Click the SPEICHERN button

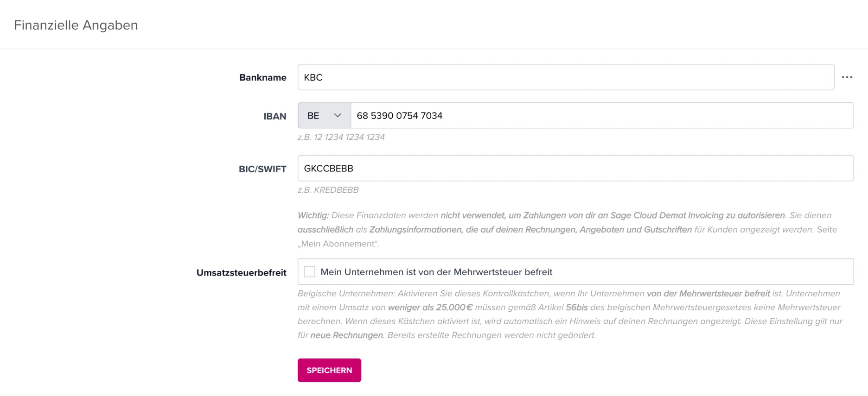point(329,370)
